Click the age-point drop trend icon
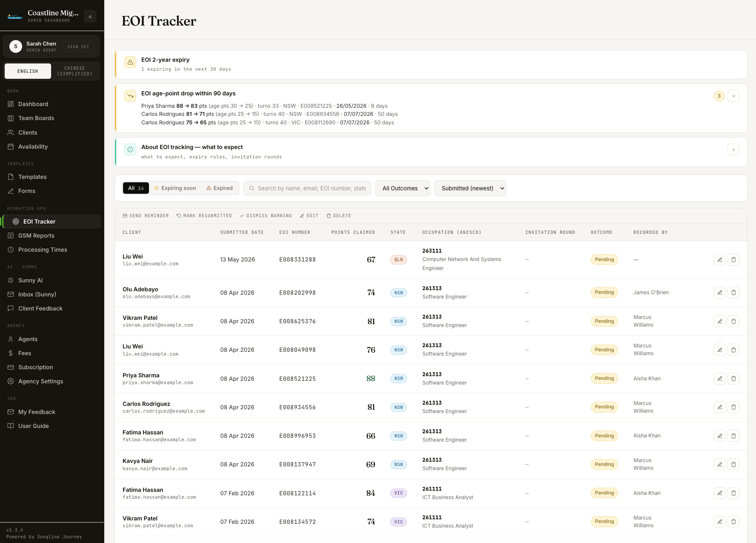This screenshot has width=756, height=543. (x=130, y=96)
